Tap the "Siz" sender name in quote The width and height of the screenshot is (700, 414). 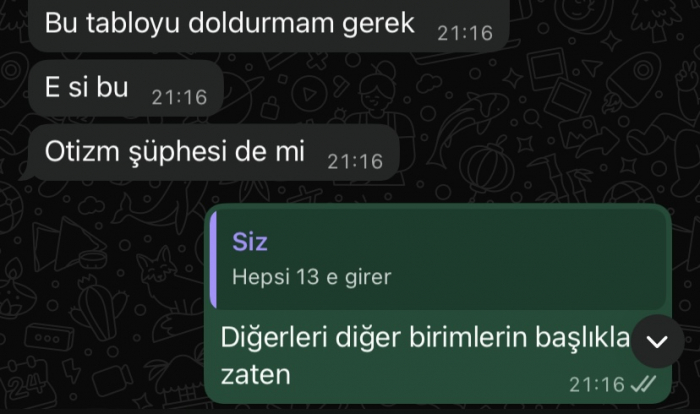click(250, 242)
